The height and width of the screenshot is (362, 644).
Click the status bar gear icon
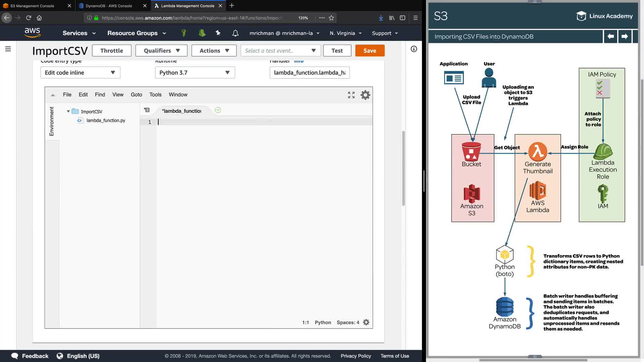(x=366, y=322)
